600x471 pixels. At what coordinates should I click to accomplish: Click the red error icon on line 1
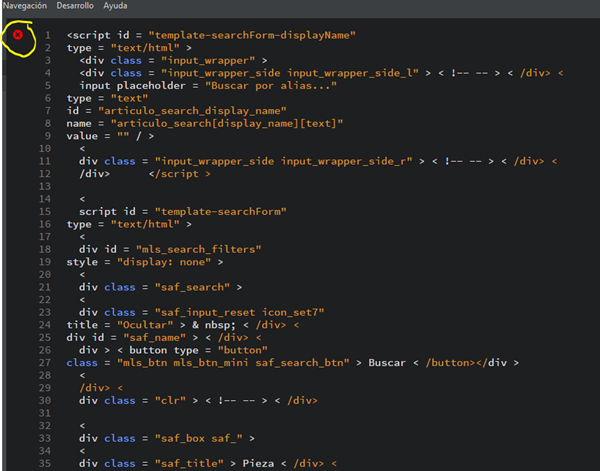pos(18,35)
